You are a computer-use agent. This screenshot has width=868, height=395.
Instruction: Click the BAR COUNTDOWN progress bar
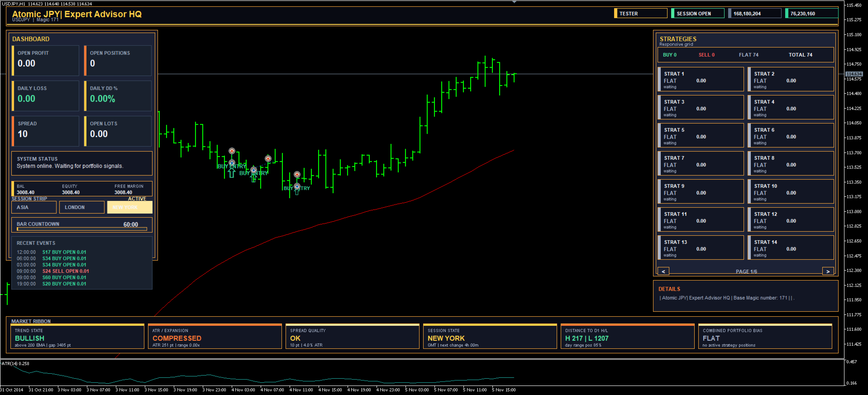[x=82, y=229]
